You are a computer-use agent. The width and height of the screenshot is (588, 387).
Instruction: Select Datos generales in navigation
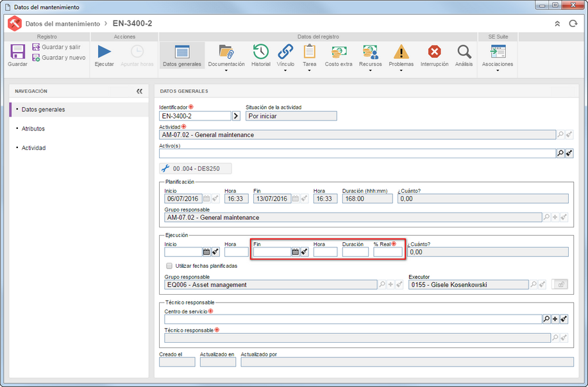pos(79,110)
